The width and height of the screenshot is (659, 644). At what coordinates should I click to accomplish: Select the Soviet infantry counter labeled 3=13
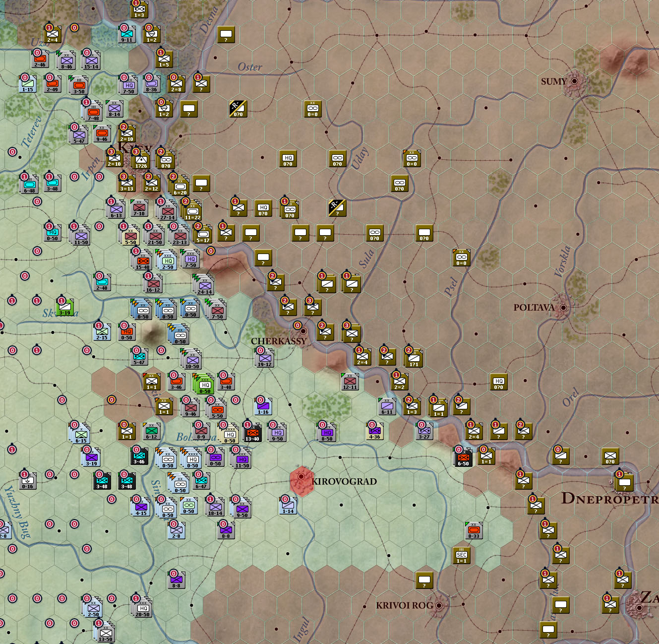(127, 183)
